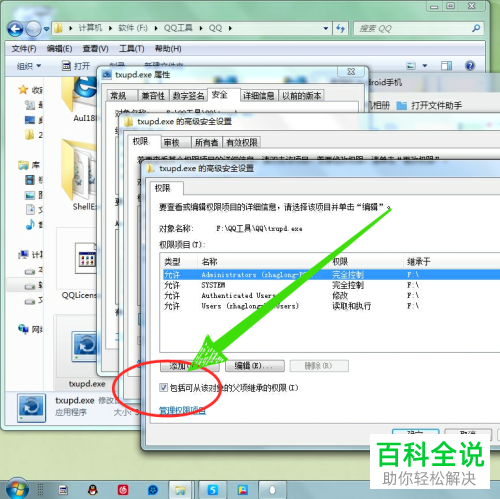Click the 打开 toolbar button
This screenshot has width=500, height=499.
[x=76, y=66]
